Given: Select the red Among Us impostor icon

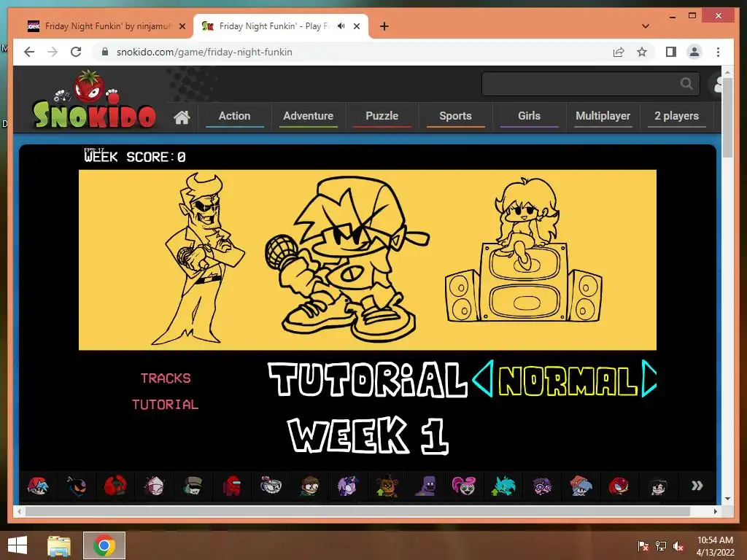Looking at the screenshot, I should pyautogui.click(x=231, y=486).
